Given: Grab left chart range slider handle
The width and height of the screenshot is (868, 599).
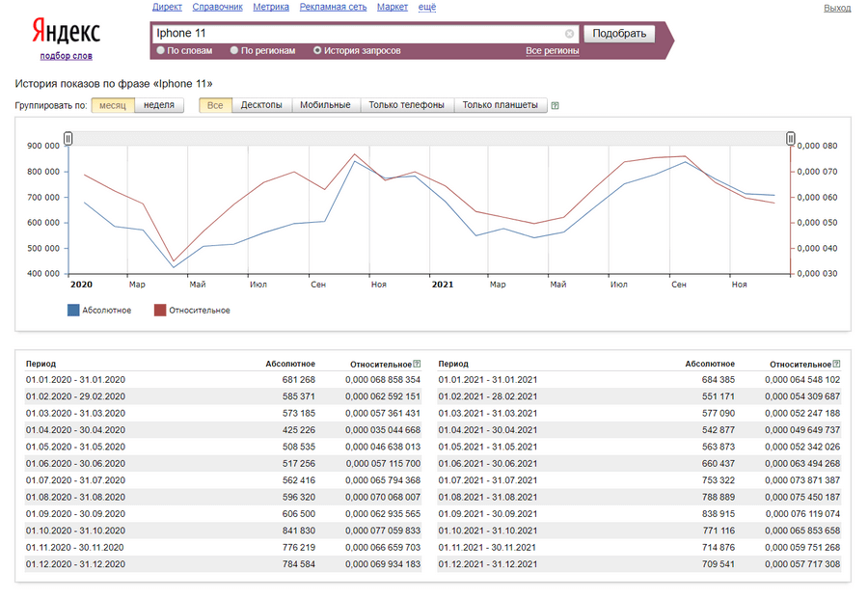Looking at the screenshot, I should click(68, 140).
